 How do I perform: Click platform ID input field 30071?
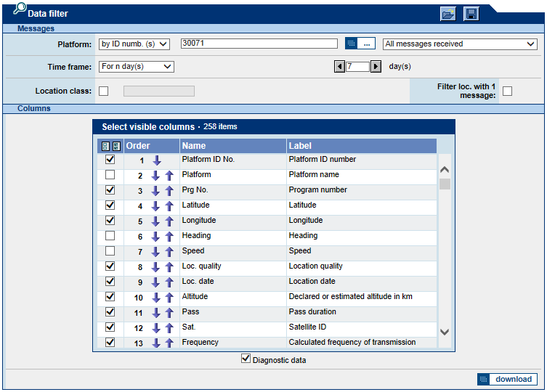pyautogui.click(x=259, y=44)
